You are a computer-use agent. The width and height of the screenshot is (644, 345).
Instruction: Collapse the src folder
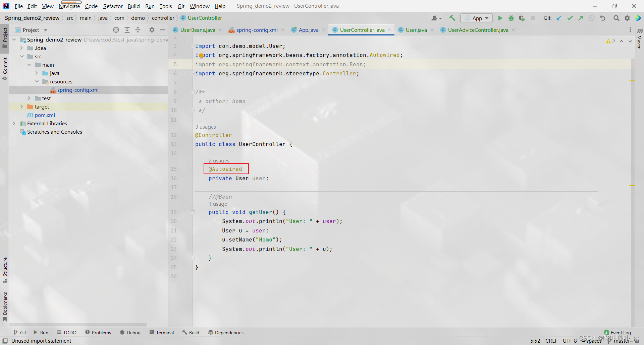pyautogui.click(x=22, y=56)
